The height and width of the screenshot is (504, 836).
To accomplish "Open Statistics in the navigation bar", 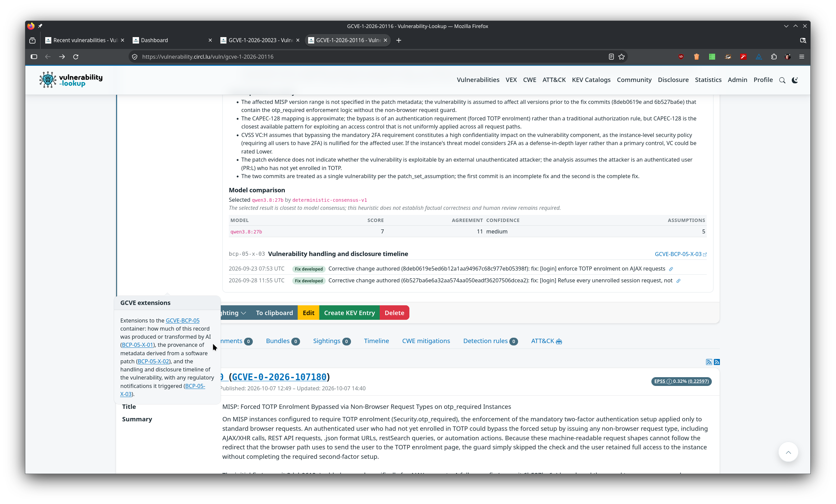I will pyautogui.click(x=708, y=80).
